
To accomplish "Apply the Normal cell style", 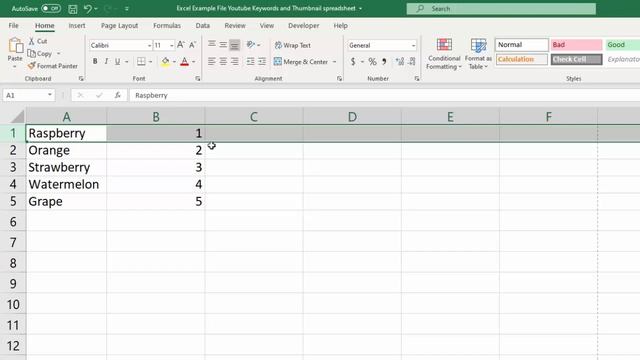I will 522,45.
